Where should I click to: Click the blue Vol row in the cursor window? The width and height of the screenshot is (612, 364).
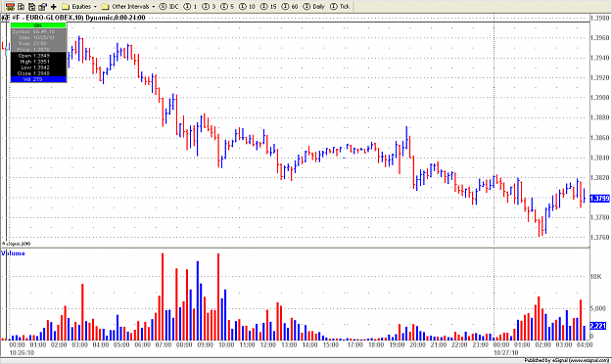(38, 79)
